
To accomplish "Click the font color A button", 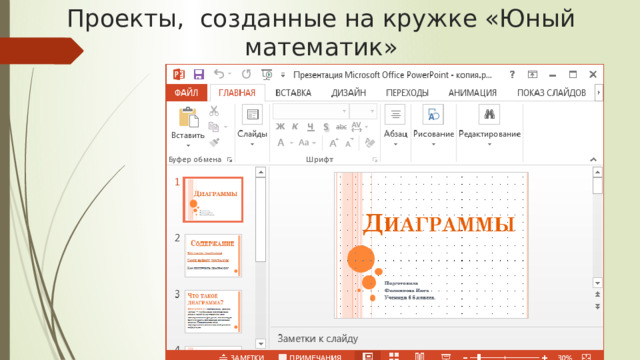I will pyautogui.click(x=281, y=142).
